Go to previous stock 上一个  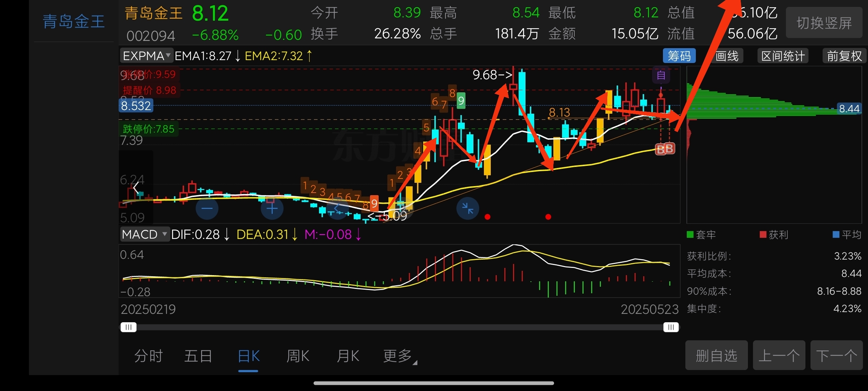click(x=779, y=356)
